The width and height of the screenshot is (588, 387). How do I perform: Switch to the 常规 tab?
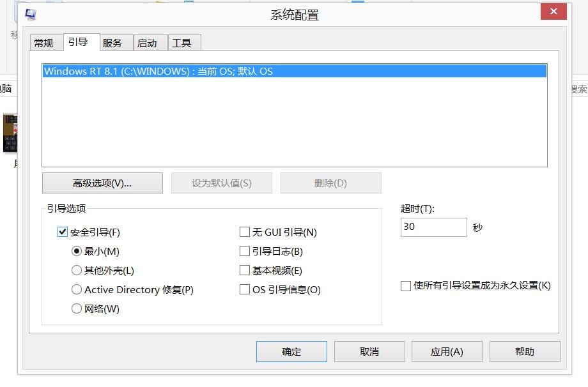46,43
